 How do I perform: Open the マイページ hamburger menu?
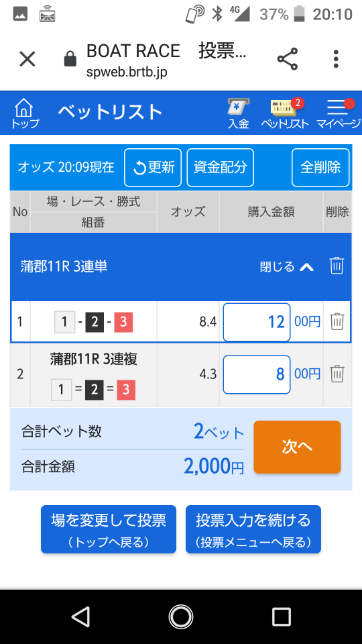[338, 114]
